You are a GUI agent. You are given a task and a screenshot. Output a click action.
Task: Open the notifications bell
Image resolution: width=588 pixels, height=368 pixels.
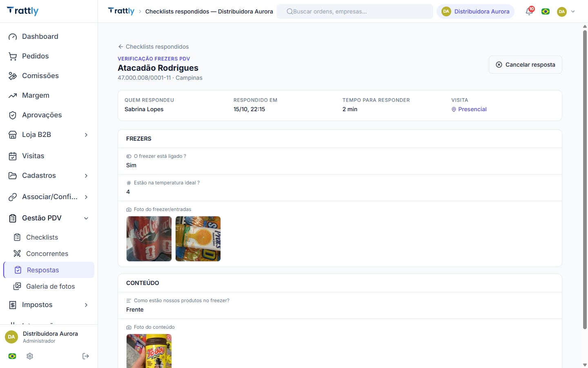pyautogui.click(x=529, y=11)
